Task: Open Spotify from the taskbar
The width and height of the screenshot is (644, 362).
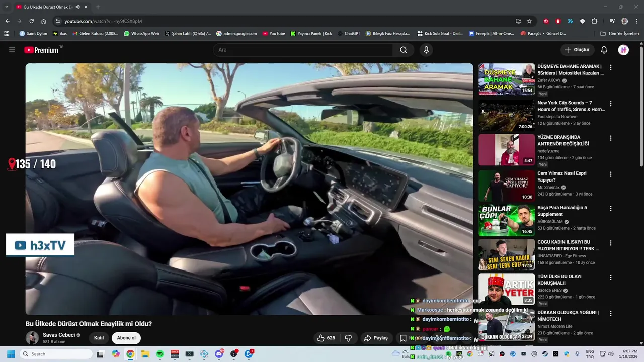Action: 160,354
